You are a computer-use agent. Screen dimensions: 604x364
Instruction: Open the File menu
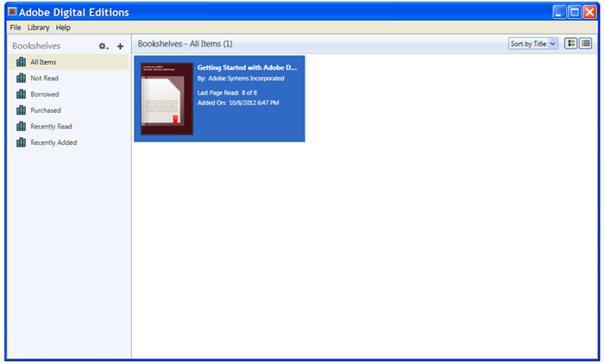(16, 28)
